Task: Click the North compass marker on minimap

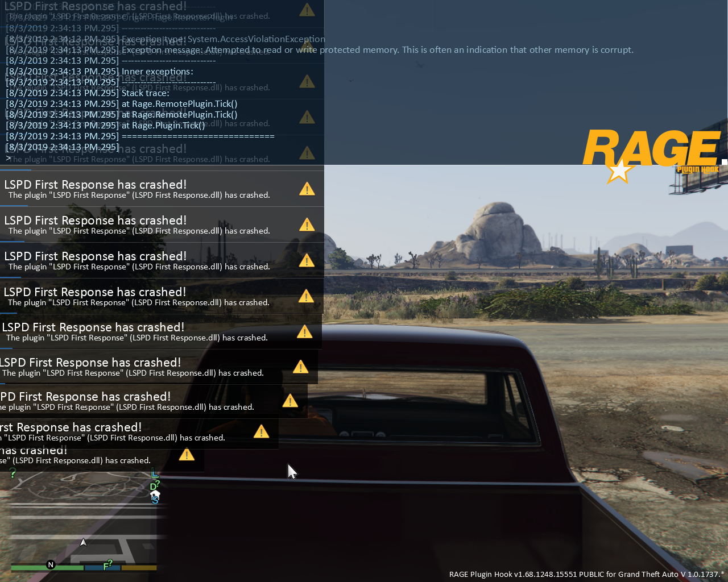Action: (51, 564)
